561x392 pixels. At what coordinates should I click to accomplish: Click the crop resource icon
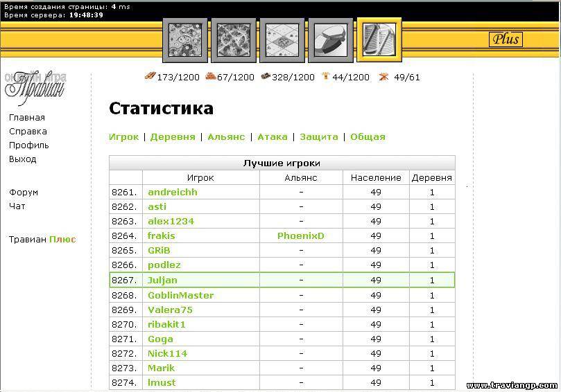326,76
